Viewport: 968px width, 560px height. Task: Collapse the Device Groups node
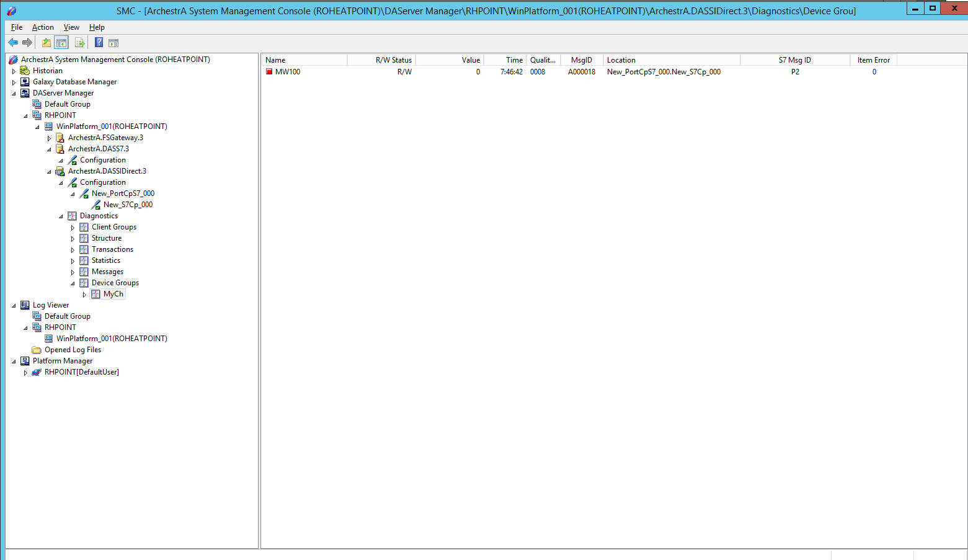pyautogui.click(x=73, y=283)
